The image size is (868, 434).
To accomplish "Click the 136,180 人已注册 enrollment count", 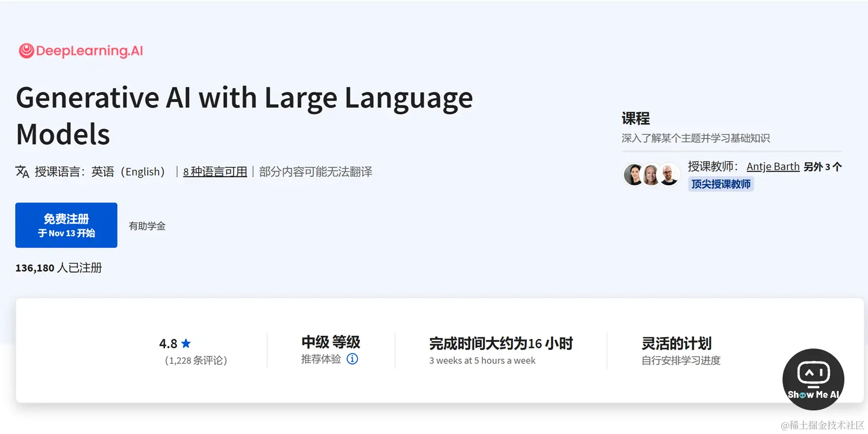I will (x=59, y=268).
